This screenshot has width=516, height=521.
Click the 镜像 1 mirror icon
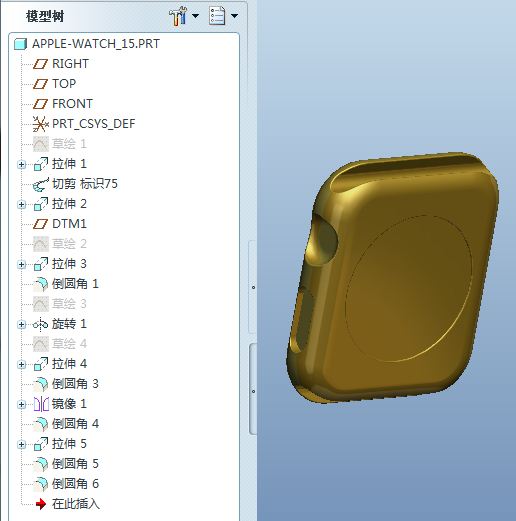41,404
